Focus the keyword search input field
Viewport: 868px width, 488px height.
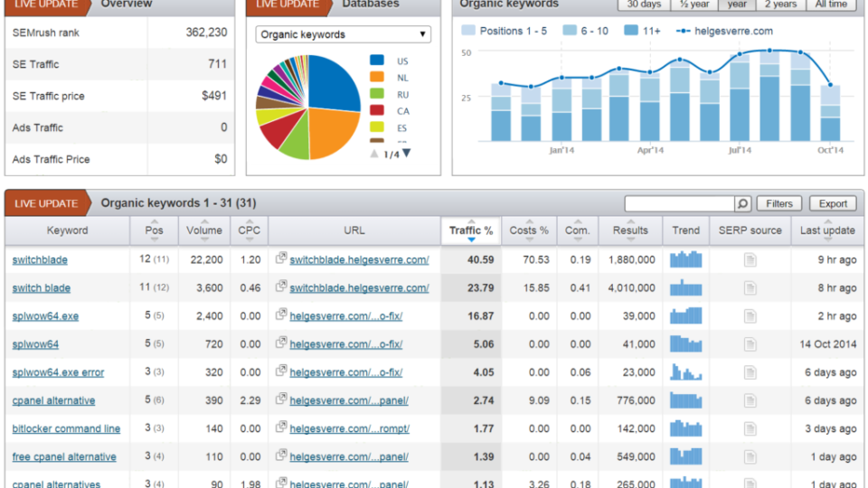click(680, 203)
